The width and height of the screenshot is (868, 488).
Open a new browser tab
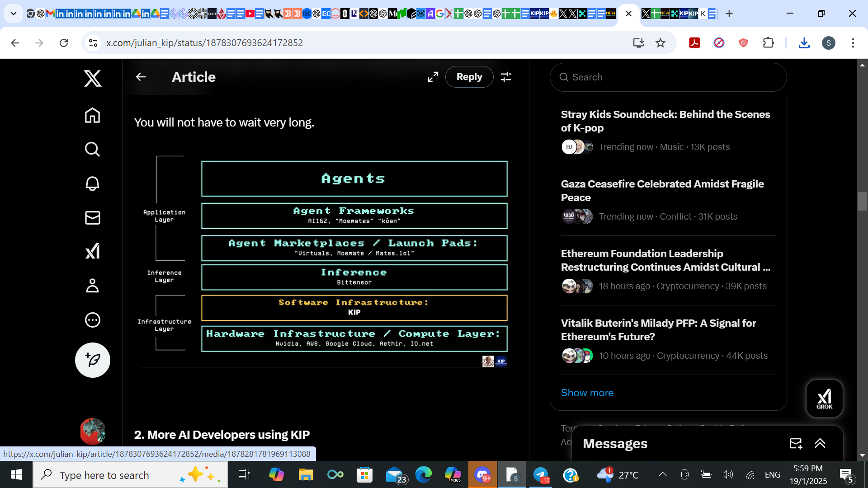coord(729,14)
